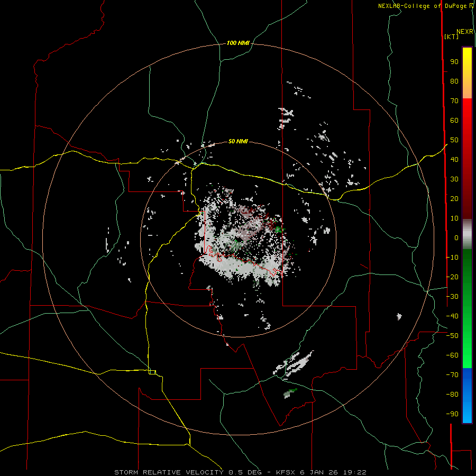Click the '30' value on velocity scale

tap(454, 179)
